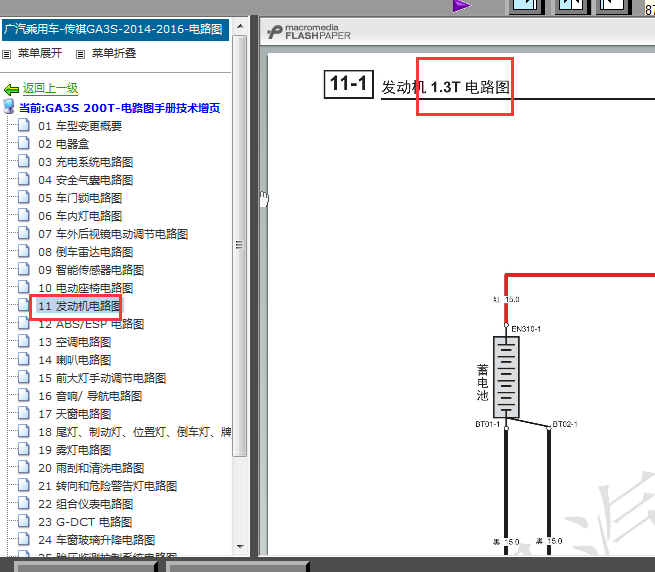Click the computer icon beside 当前:GA3S 200T
The height and width of the screenshot is (572, 655).
[9, 106]
